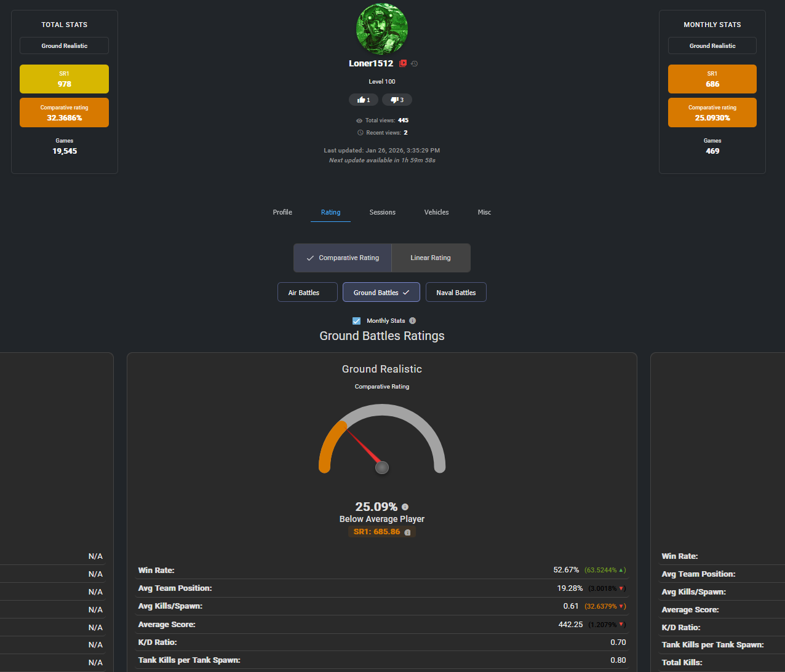The width and height of the screenshot is (785, 672).
Task: Click the Ground Battles Ratings heading
Action: pyautogui.click(x=382, y=336)
